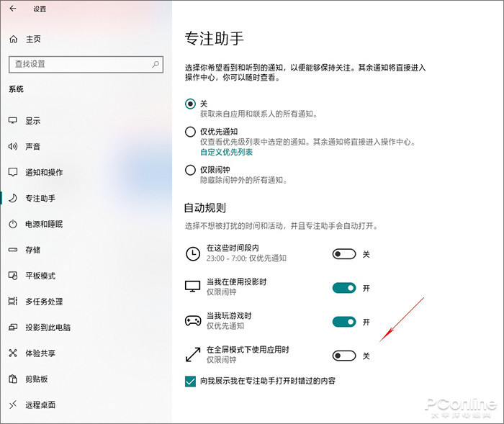
Task: Select the 仅优先通知 radio button
Action: (190, 132)
